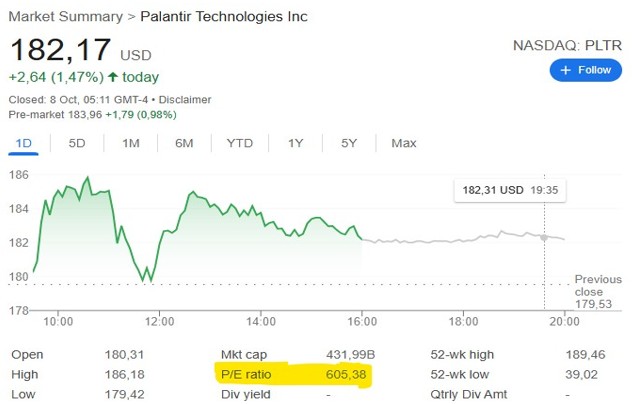
Task: Click the green up arrow icon
Action: tap(113, 77)
